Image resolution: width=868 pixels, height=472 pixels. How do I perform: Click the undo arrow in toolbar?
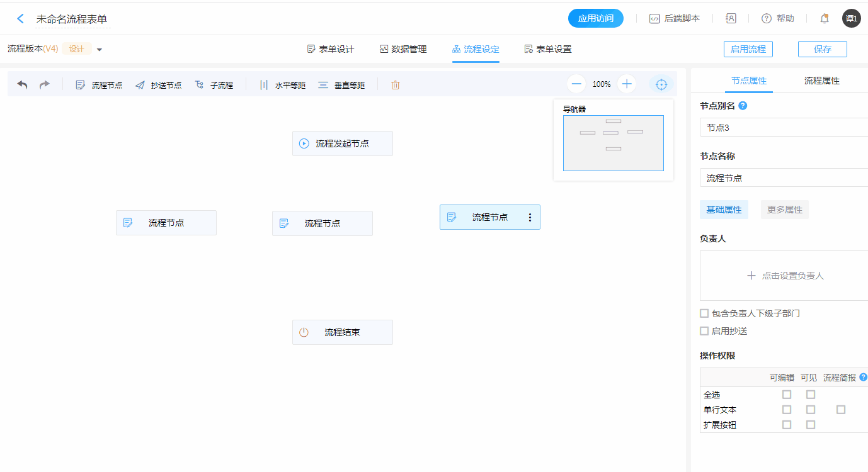(x=22, y=85)
